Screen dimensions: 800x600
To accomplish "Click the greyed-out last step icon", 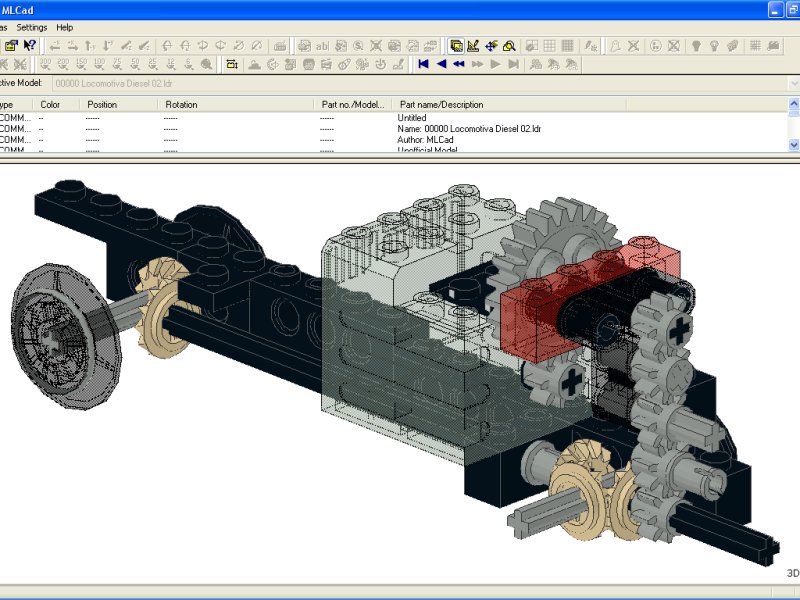I will (x=513, y=64).
